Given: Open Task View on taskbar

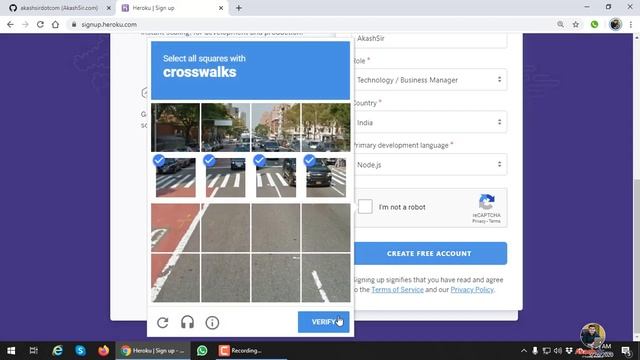Looking at the screenshot, I should coord(33,350).
